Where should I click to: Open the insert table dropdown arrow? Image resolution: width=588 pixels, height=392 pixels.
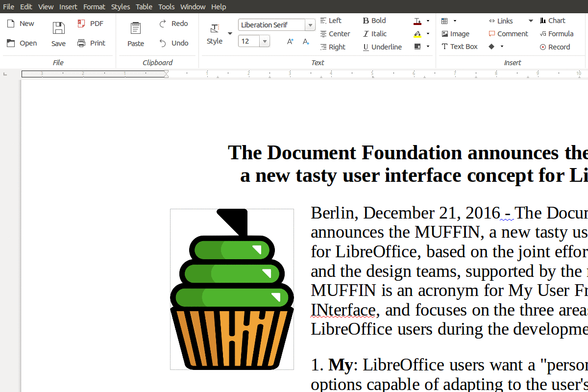pyautogui.click(x=455, y=21)
